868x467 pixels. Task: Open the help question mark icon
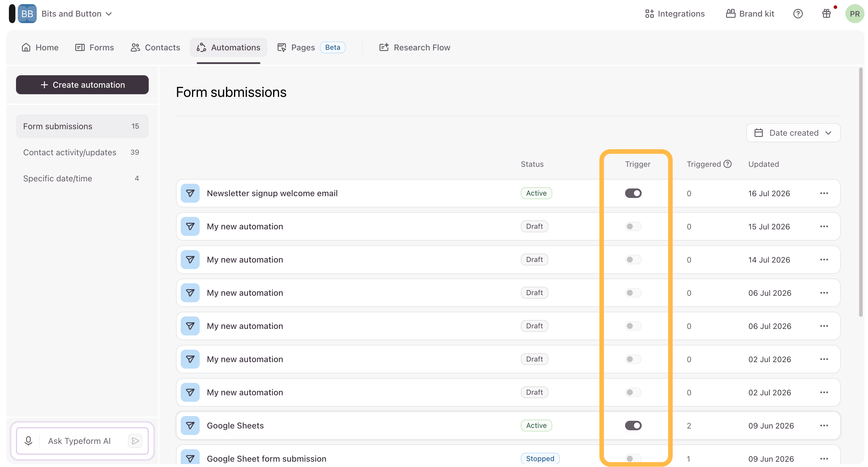click(797, 14)
